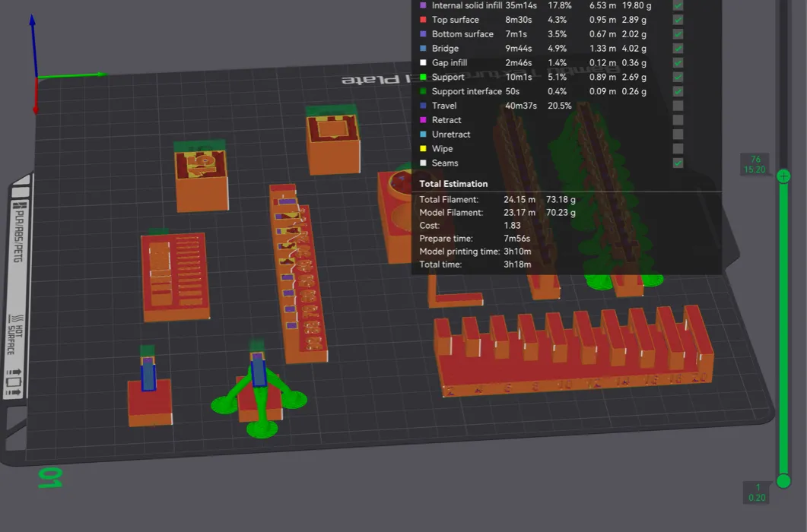Click the Model Filament weight 70.23 g
The height and width of the screenshot is (532, 807).
(x=561, y=213)
